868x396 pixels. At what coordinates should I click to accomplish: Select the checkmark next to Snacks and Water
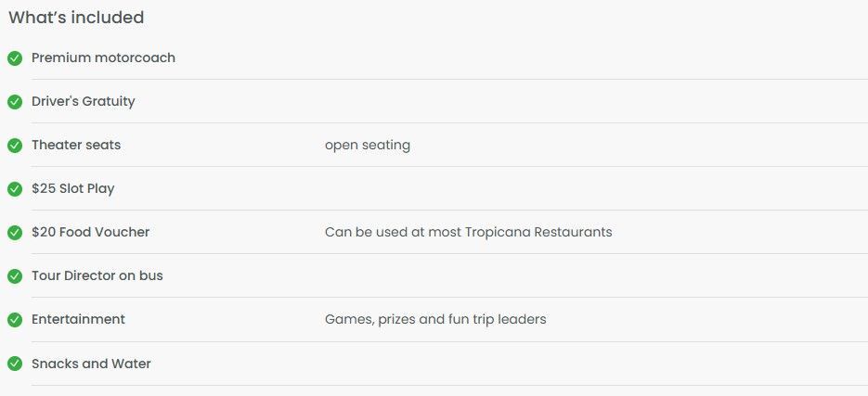[x=15, y=364]
